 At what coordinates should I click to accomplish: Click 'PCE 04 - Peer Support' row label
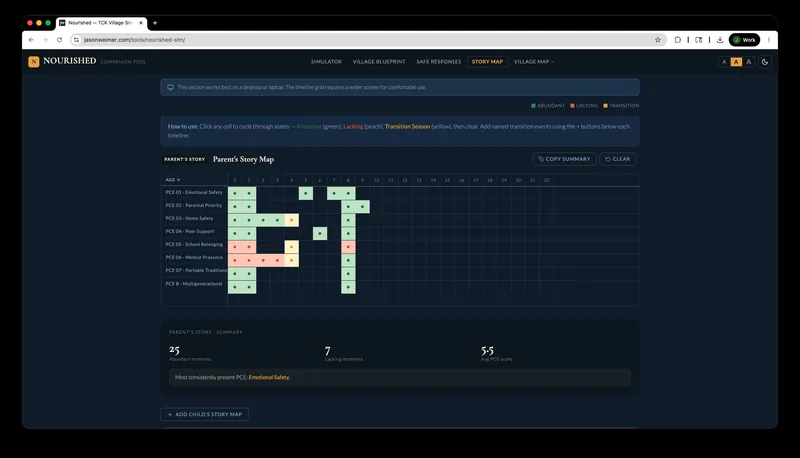(190, 231)
